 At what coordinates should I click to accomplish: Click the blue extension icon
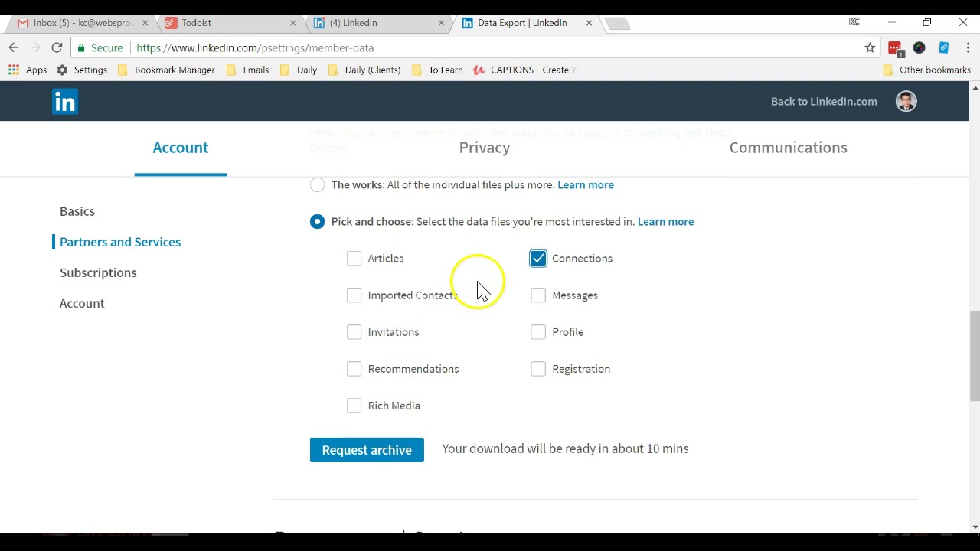[943, 47]
